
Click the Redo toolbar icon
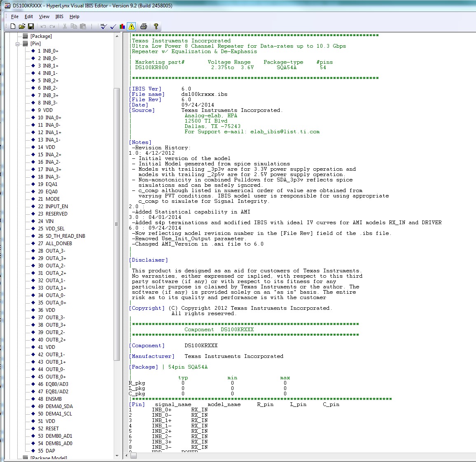pos(52,26)
